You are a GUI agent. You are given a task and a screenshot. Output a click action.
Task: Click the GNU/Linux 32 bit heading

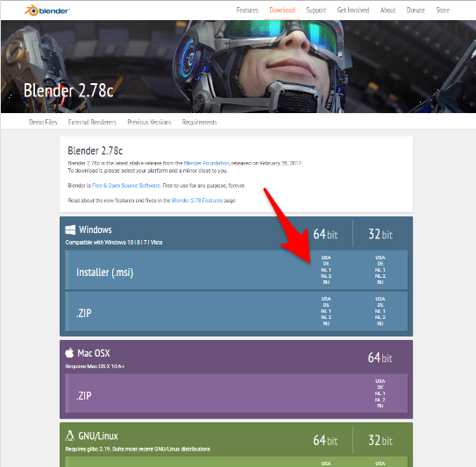[x=380, y=441]
